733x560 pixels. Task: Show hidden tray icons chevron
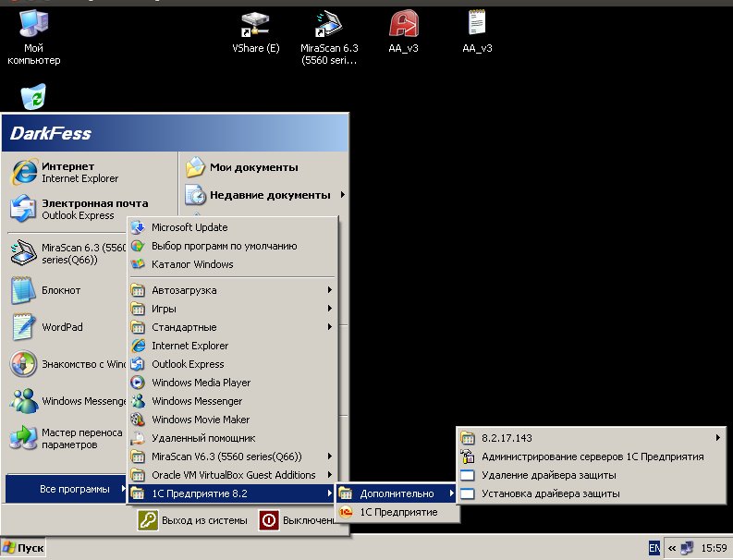click(672, 548)
